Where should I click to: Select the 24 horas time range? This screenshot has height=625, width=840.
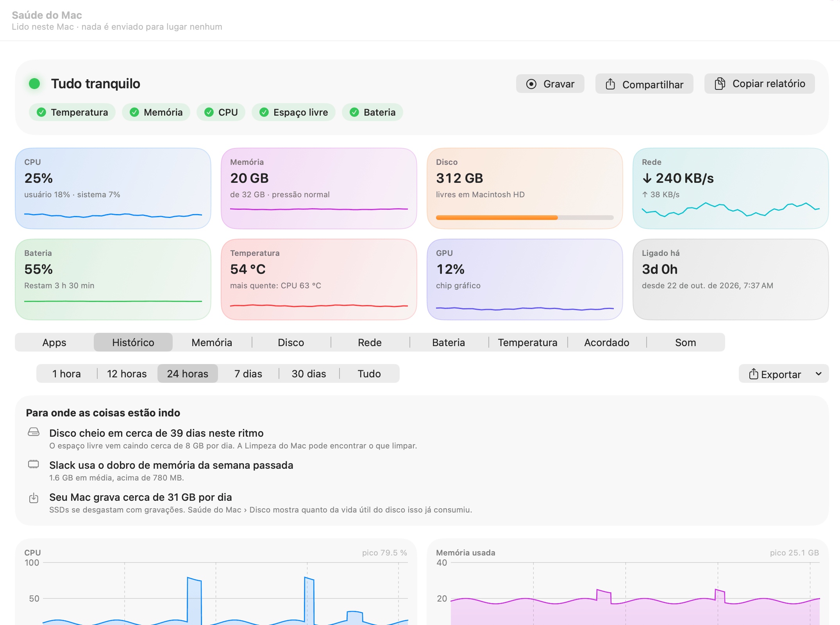[x=188, y=374]
